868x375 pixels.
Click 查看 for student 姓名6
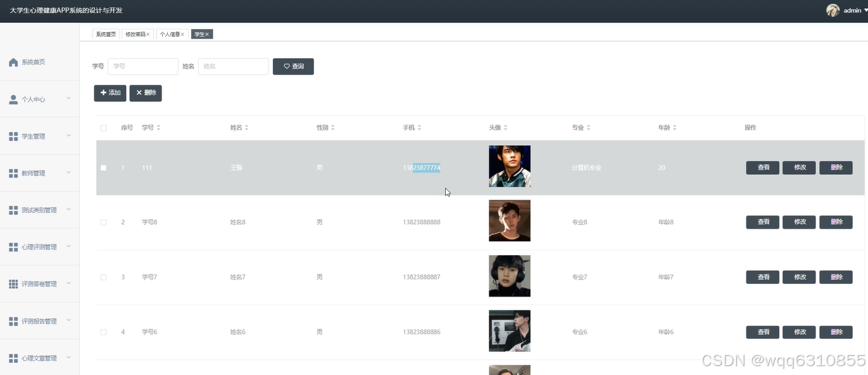pyautogui.click(x=763, y=332)
